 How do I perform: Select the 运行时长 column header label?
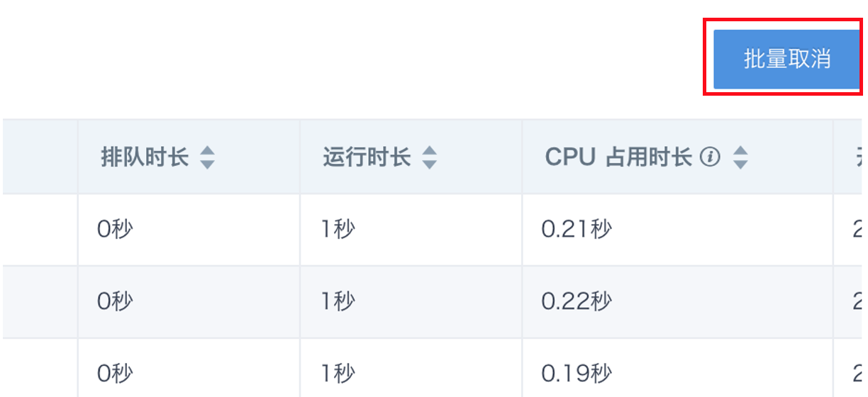pos(367,157)
